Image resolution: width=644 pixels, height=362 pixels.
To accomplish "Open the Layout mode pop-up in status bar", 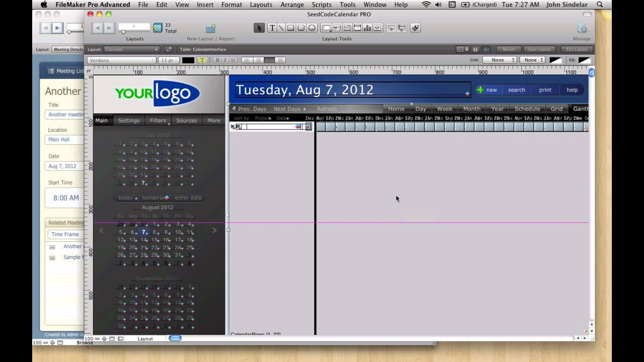I will point(145,338).
